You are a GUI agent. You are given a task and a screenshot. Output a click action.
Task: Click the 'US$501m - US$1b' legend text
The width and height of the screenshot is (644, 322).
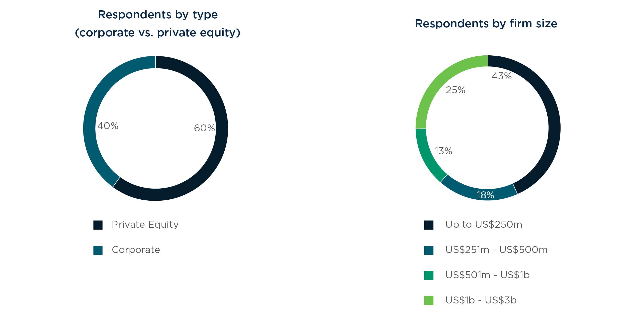pyautogui.click(x=487, y=275)
